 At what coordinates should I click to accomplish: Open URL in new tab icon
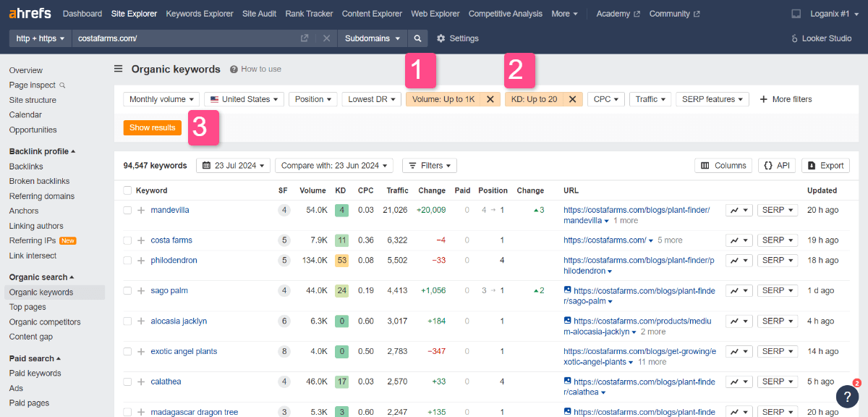(x=305, y=38)
